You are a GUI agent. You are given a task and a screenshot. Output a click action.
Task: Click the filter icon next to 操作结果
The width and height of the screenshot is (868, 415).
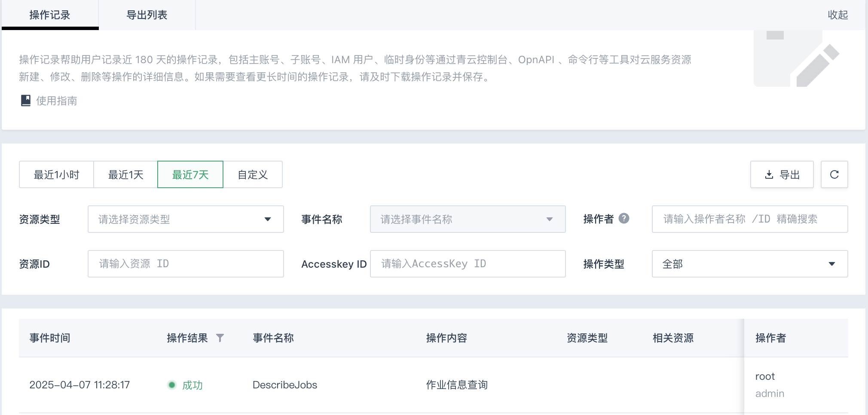coord(220,338)
